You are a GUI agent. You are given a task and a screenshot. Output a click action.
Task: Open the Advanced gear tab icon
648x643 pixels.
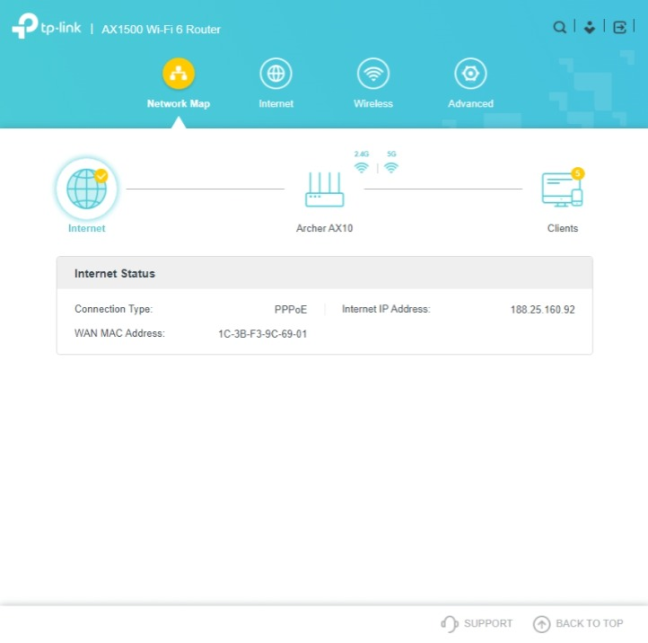pos(470,74)
